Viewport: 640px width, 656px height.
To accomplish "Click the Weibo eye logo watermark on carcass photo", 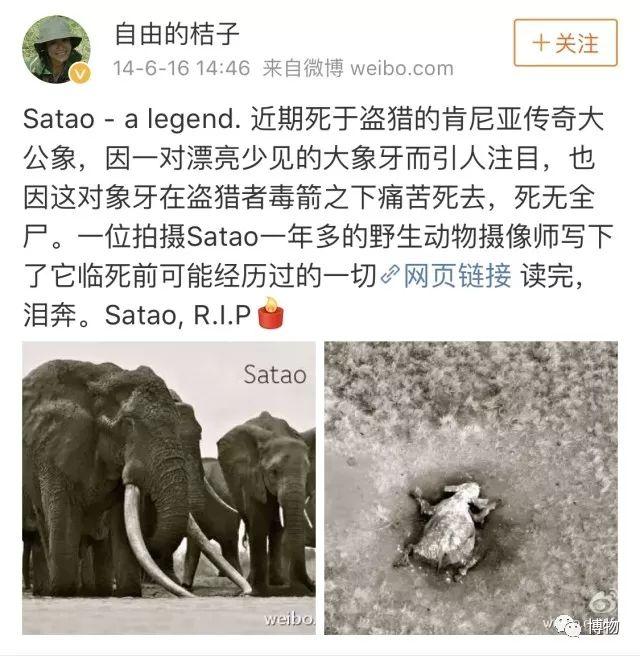I will [602, 603].
